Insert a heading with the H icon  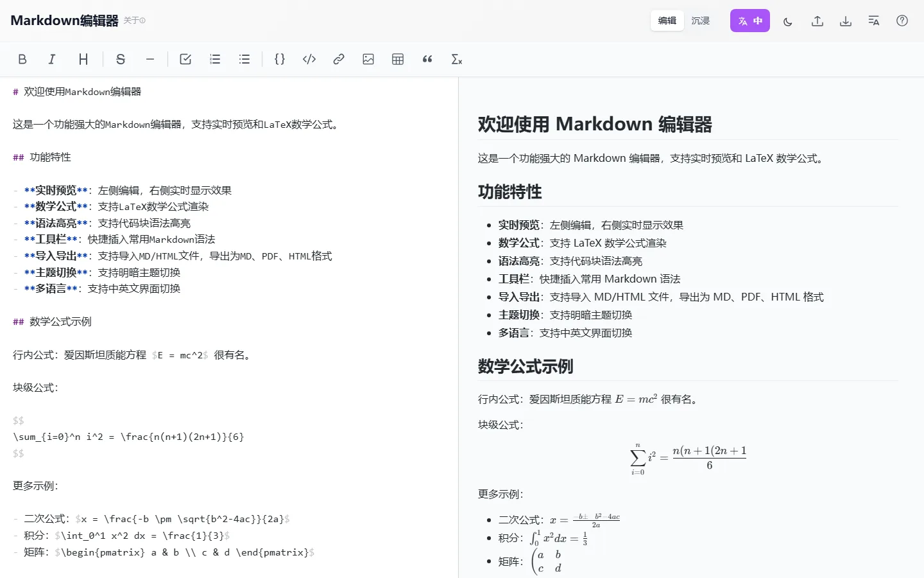(83, 59)
